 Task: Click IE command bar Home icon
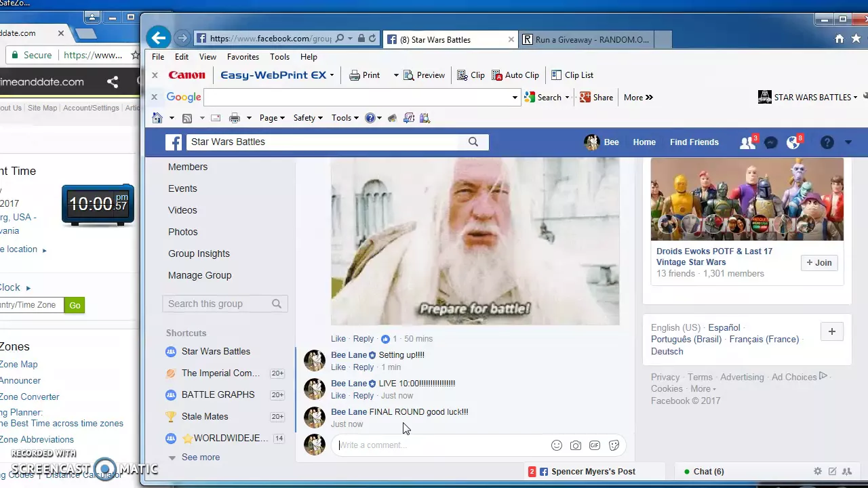157,118
